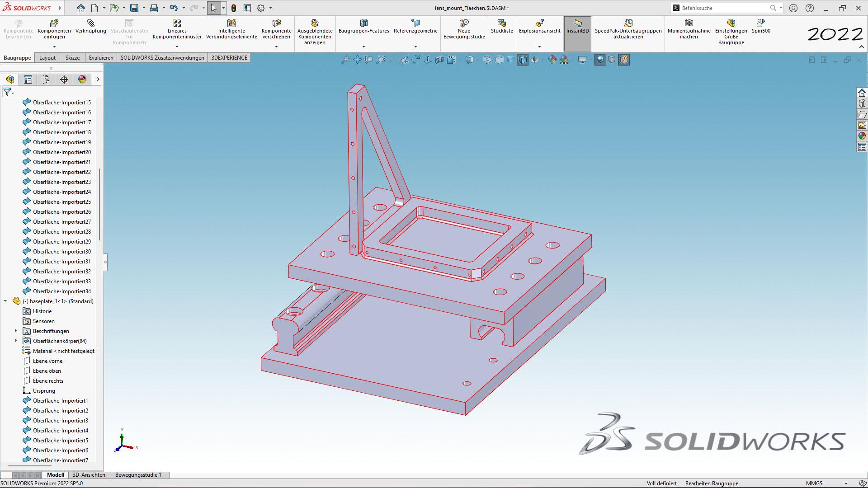Expand the SOLIDWORKS main menu arrow
The height and width of the screenshot is (488, 868).
[60, 8]
